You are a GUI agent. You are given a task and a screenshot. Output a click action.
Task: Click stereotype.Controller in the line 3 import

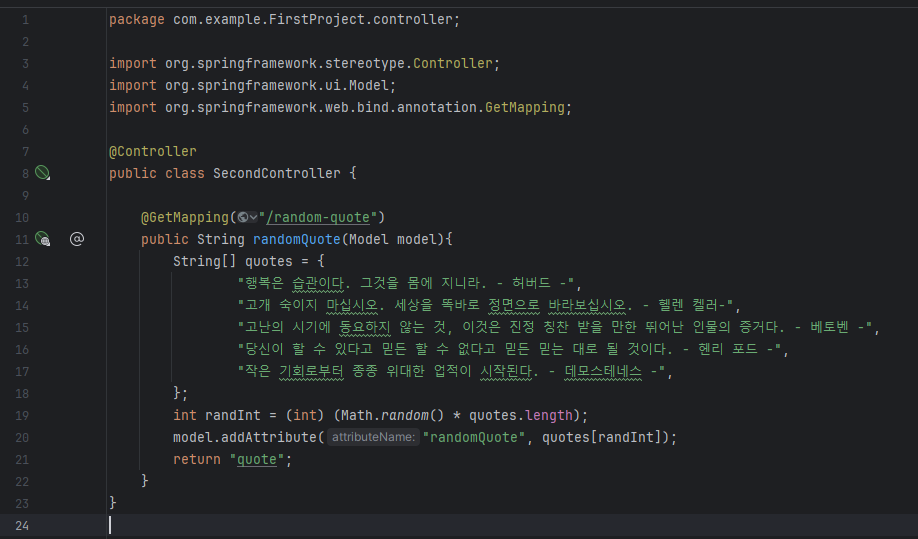[x=409, y=63]
